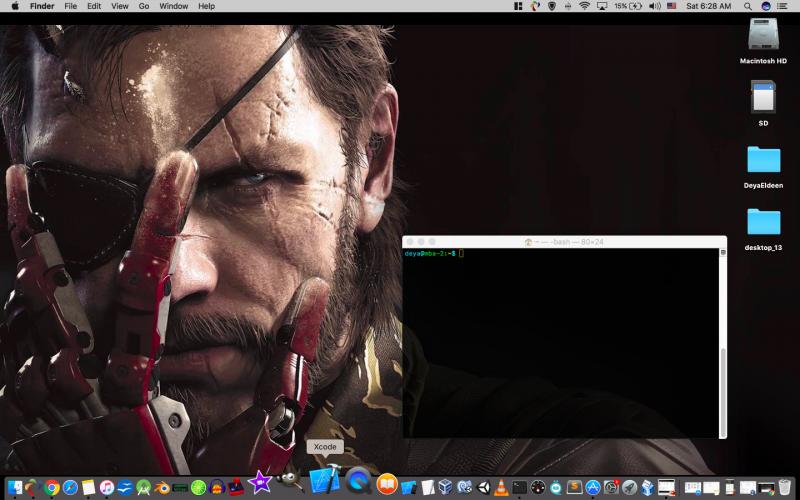Open the Finder menu
This screenshot has height=500, width=800.
tap(42, 6)
